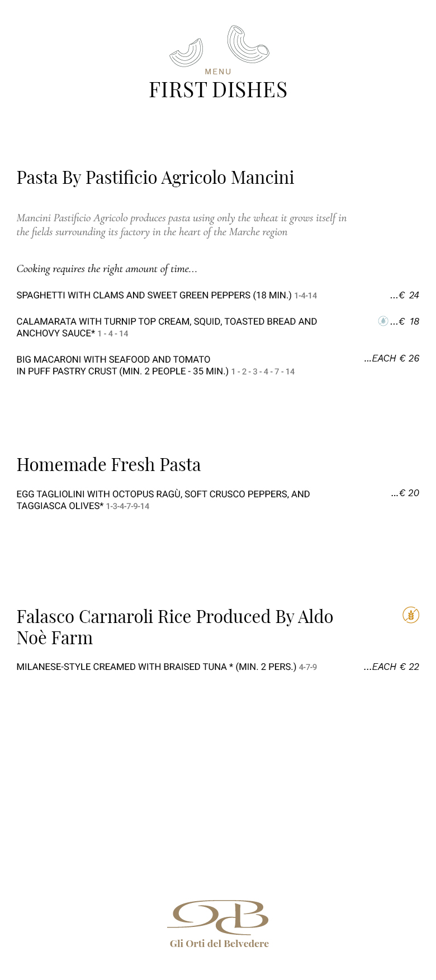Click the large right pasta tube illustration
The image size is (436, 980).
coord(247,45)
